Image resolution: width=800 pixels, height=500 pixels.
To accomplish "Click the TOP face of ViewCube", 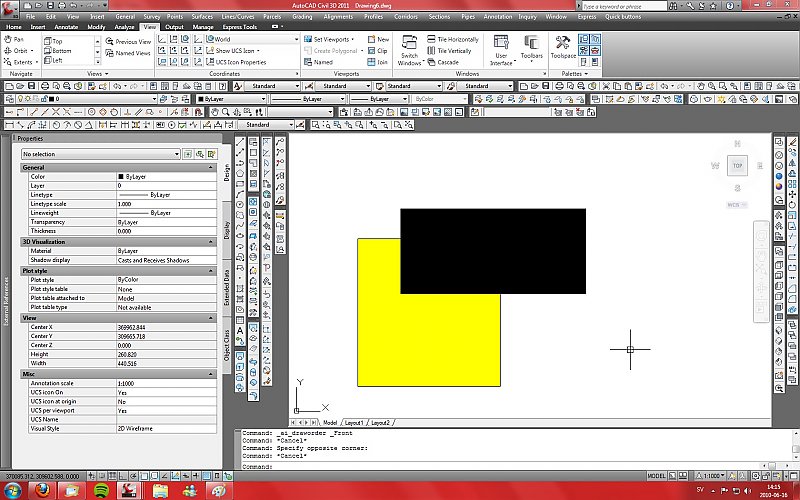I will point(737,165).
